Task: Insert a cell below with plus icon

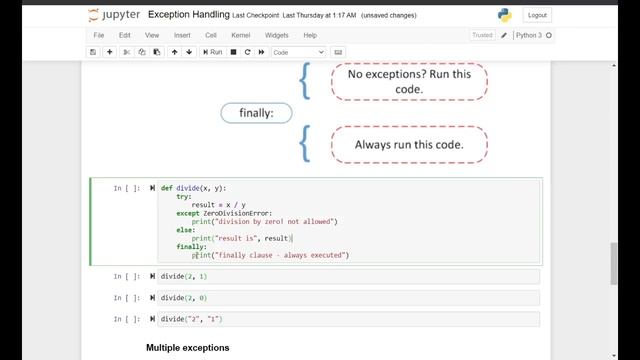Action: (x=109, y=52)
